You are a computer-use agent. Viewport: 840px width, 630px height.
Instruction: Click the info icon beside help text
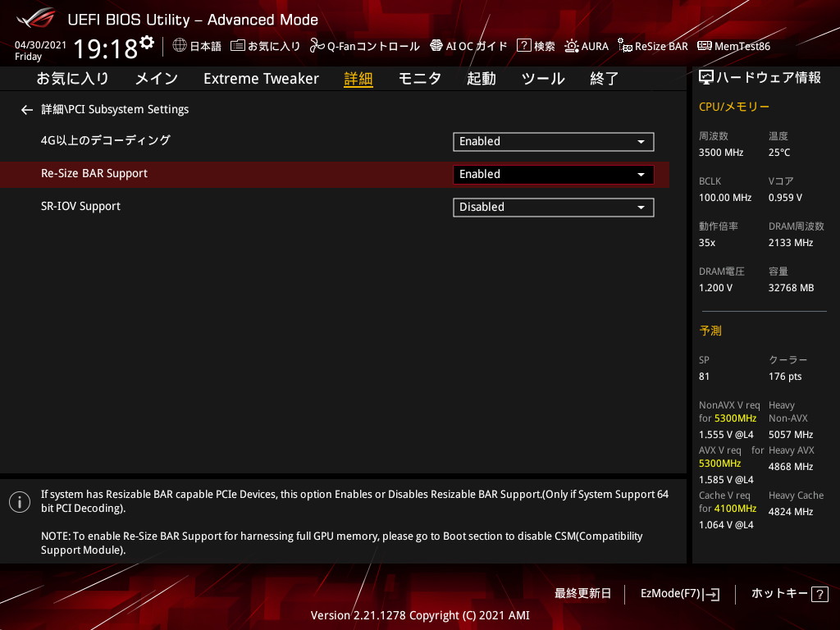click(x=20, y=502)
